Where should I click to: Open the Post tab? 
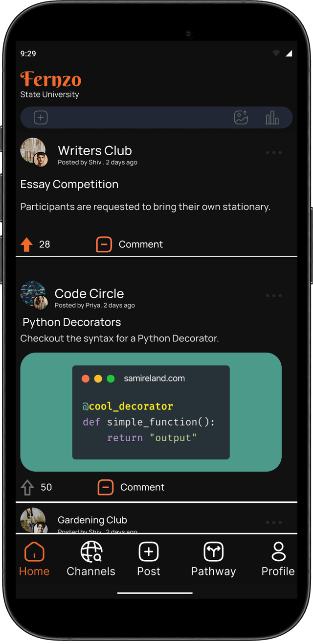149,559
